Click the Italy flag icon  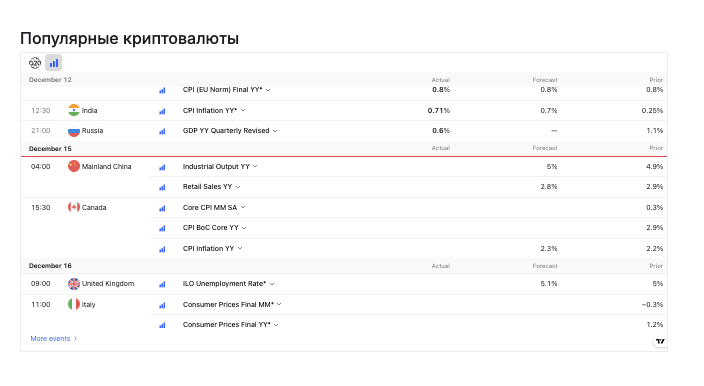[74, 304]
